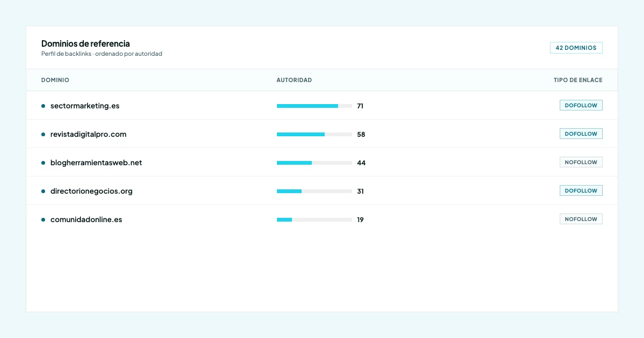Click authority score 71
Screen dimensions: 644x338
pyautogui.click(x=360, y=106)
